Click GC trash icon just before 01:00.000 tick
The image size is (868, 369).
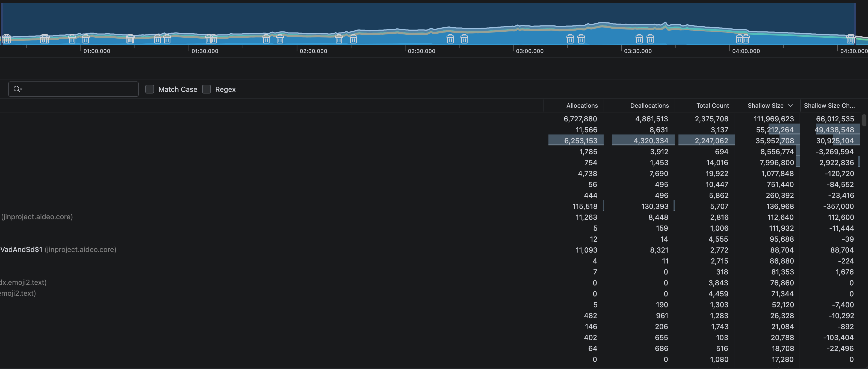click(72, 39)
